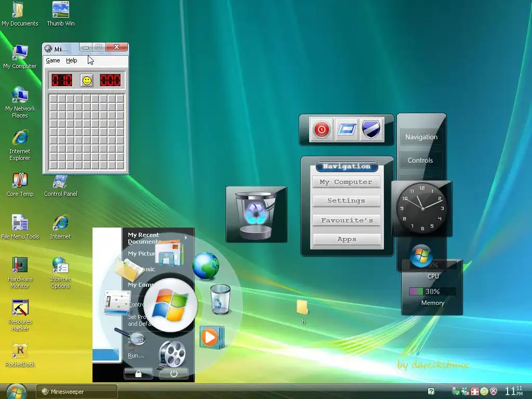Viewport: 532px width, 399px height.
Task: Select Set Program Access and Defaults entry
Action: (140, 320)
